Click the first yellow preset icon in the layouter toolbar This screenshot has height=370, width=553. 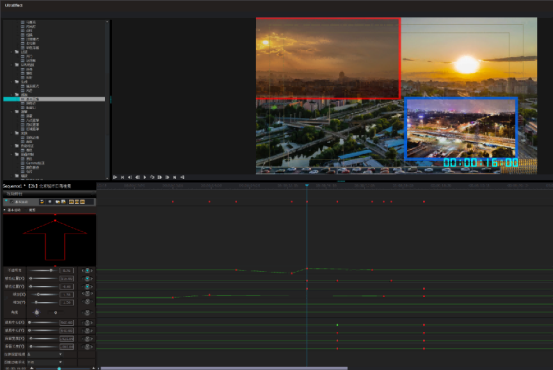pyautogui.click(x=71, y=202)
